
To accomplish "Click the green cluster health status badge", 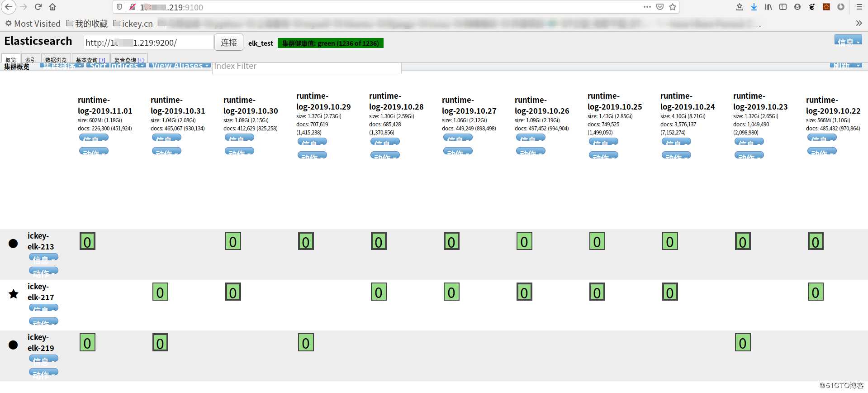I will [331, 43].
